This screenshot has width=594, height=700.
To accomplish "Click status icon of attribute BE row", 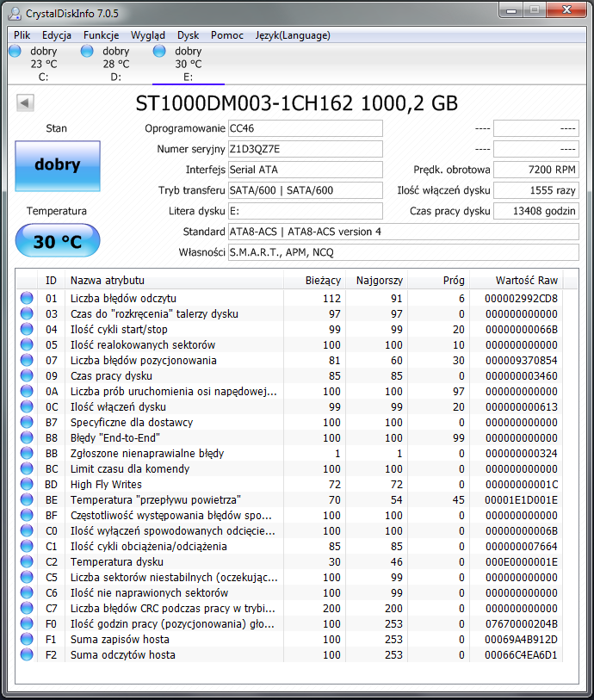I will (27, 500).
